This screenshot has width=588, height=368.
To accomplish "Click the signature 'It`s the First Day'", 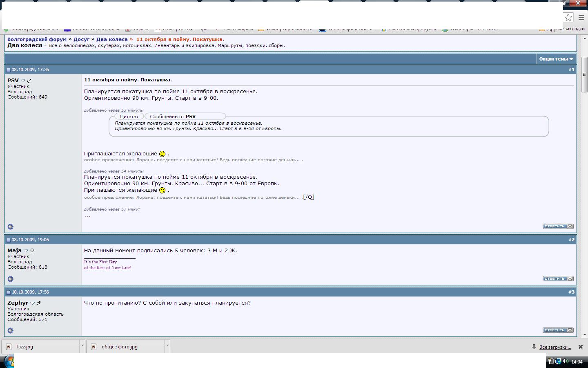I will point(100,262).
